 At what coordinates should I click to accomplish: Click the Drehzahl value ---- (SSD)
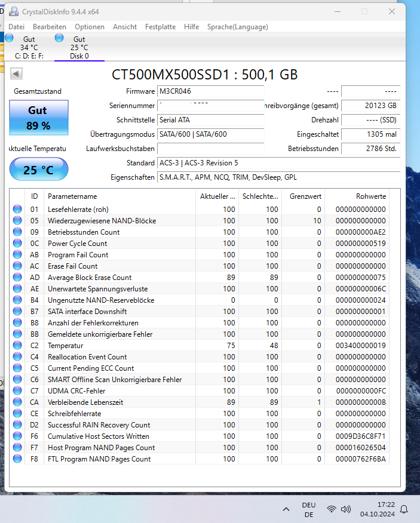pos(371,120)
